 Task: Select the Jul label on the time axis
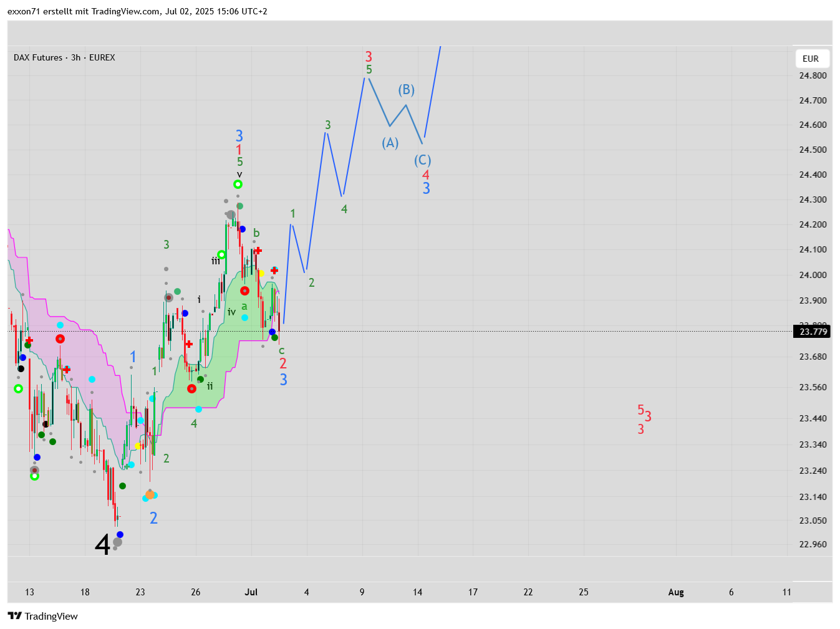pyautogui.click(x=251, y=592)
